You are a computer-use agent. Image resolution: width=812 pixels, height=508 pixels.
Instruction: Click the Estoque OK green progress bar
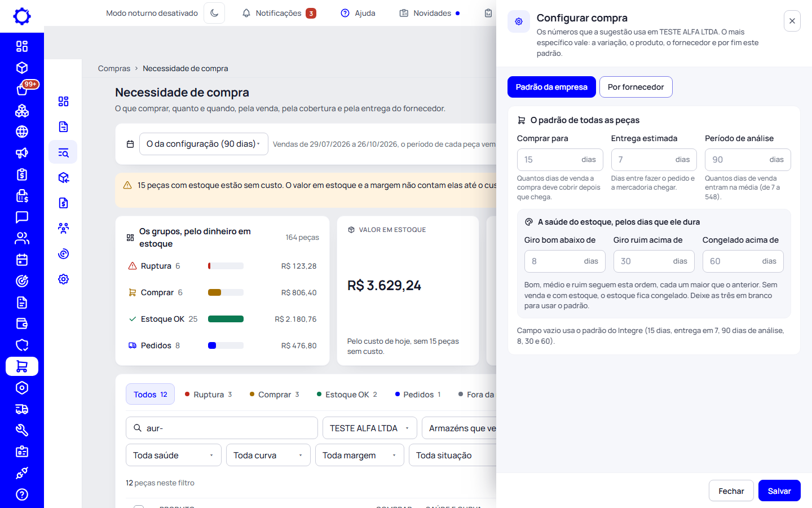(x=226, y=319)
